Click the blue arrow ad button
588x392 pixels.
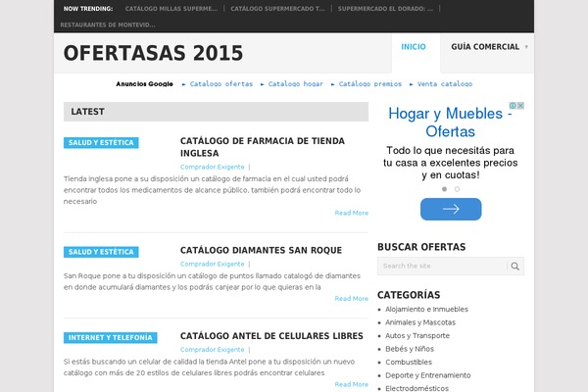451,209
